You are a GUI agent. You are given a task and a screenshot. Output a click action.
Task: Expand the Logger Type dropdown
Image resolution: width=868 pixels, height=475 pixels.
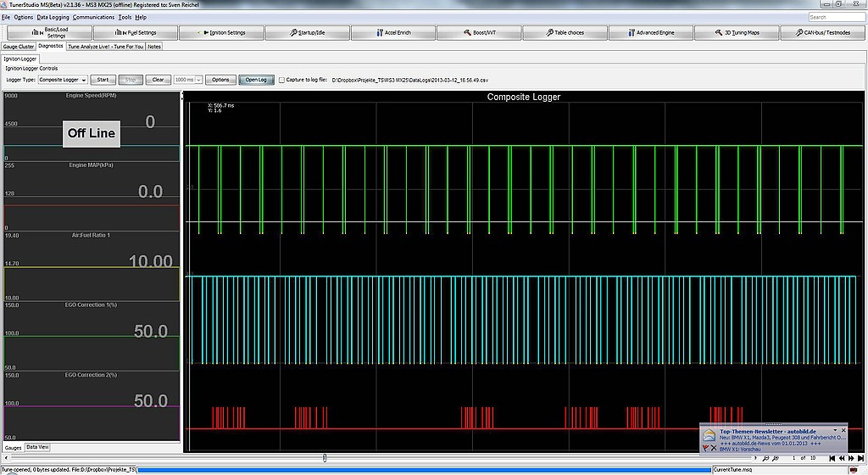pos(83,80)
